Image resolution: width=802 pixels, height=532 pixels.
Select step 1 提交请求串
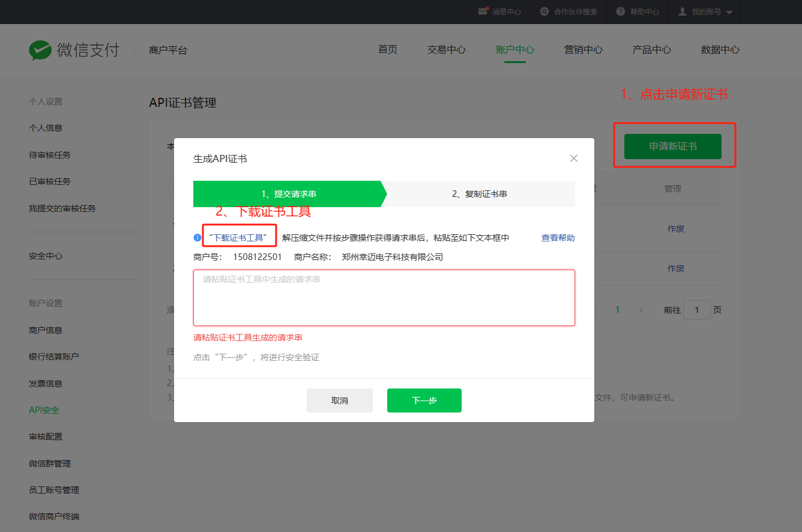pyautogui.click(x=289, y=194)
